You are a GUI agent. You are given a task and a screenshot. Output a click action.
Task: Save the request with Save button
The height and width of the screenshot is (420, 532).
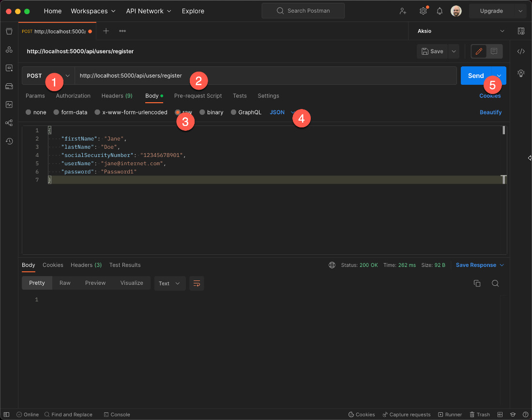click(433, 51)
